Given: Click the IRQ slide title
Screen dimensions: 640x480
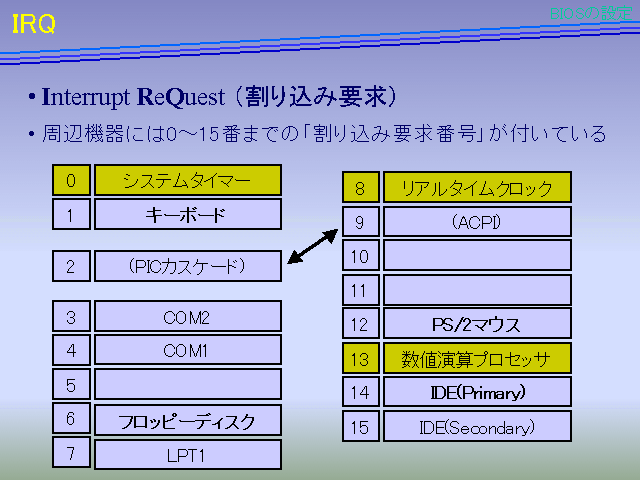Looking at the screenshot, I should coord(33,25).
